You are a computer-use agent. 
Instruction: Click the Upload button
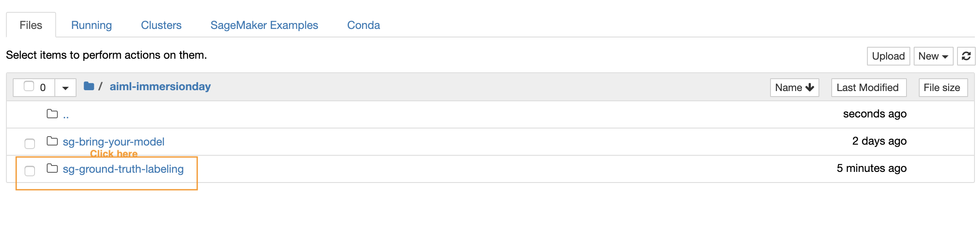(888, 56)
